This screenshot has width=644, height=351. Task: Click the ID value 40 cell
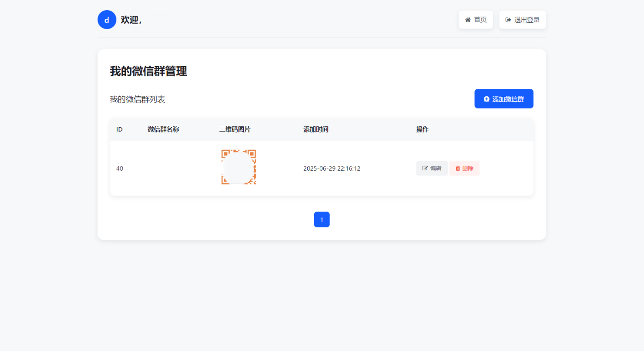[x=120, y=168]
